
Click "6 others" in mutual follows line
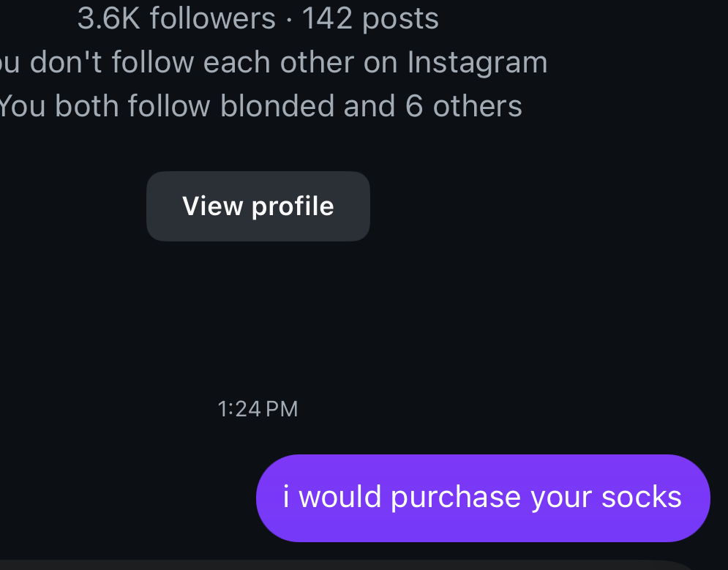coord(463,106)
